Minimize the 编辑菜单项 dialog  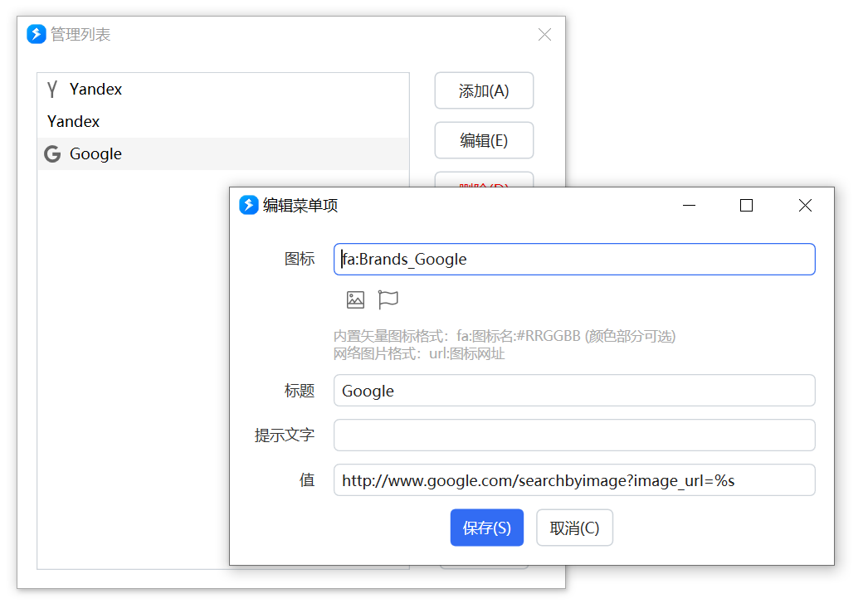point(690,205)
